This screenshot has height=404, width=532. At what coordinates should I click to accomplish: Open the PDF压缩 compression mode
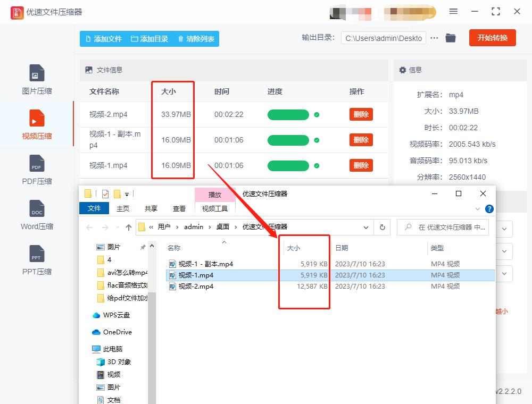pyautogui.click(x=36, y=169)
